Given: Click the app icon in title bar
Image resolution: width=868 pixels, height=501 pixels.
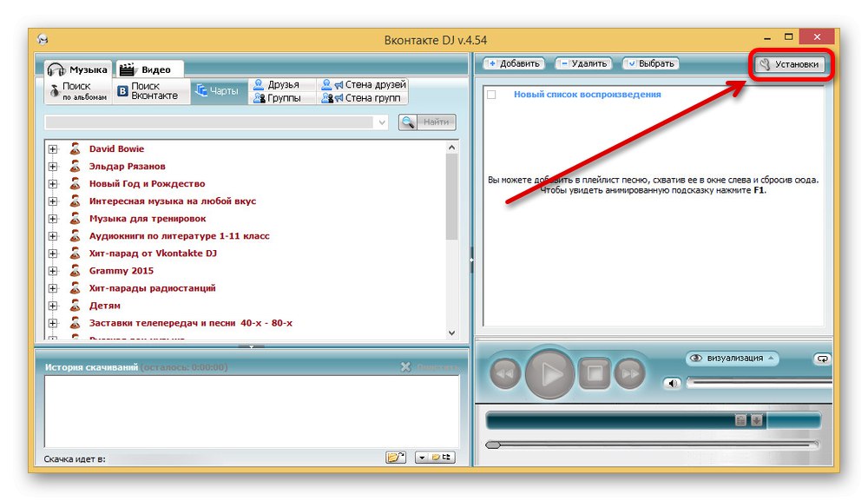Looking at the screenshot, I should pos(43,39).
